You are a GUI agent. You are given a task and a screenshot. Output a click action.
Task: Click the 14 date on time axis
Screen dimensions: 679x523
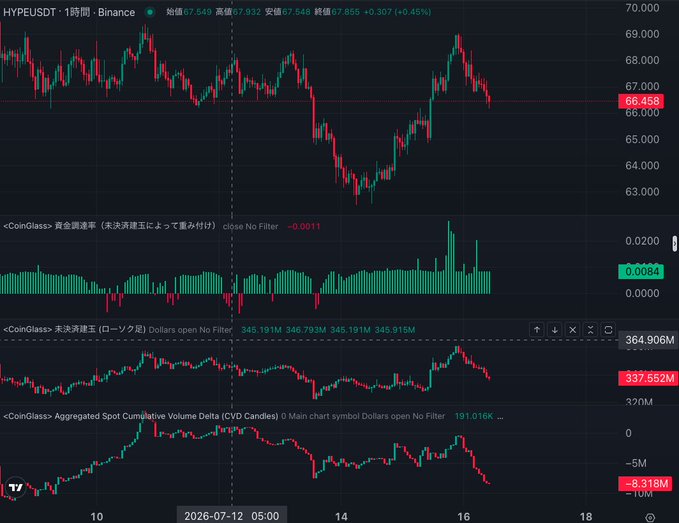tap(341, 516)
